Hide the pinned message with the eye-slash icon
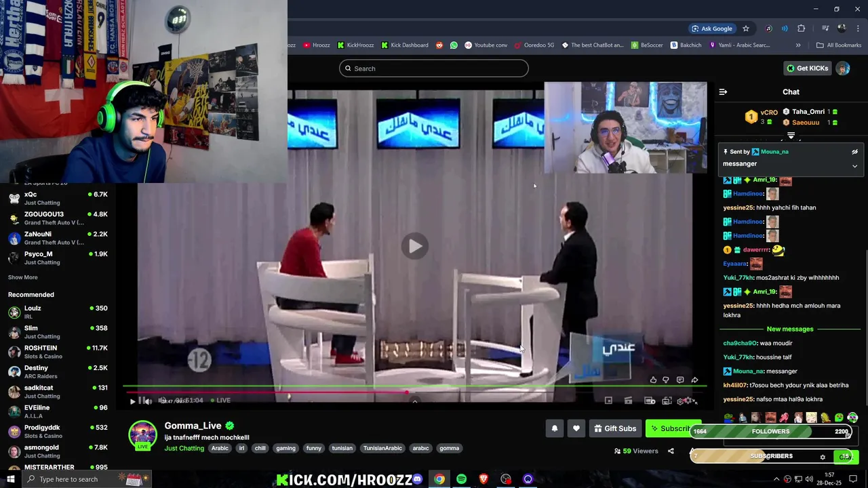 tap(854, 152)
